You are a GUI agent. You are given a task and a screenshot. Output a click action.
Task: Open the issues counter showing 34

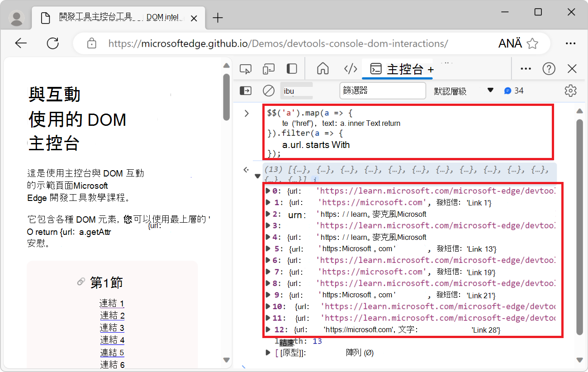click(x=514, y=91)
